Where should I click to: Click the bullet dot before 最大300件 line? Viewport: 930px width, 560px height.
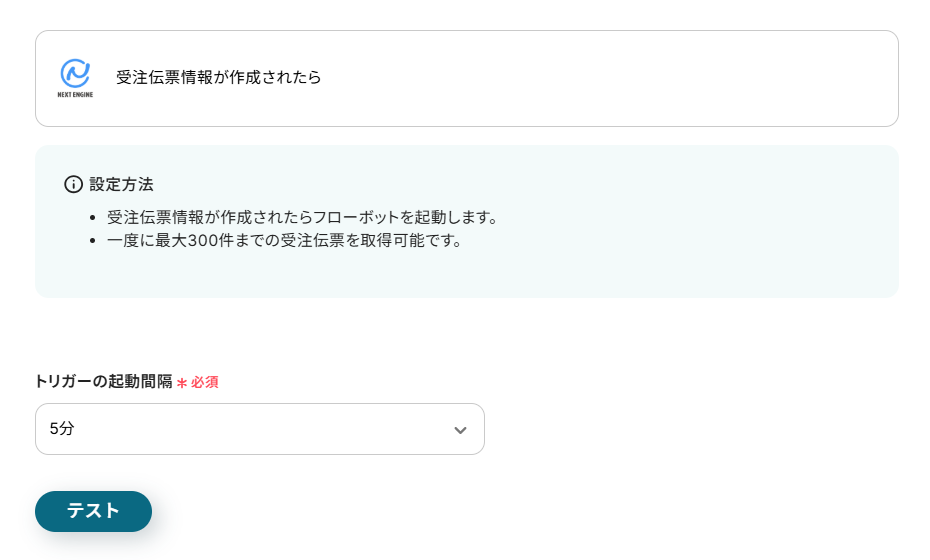tap(93, 241)
